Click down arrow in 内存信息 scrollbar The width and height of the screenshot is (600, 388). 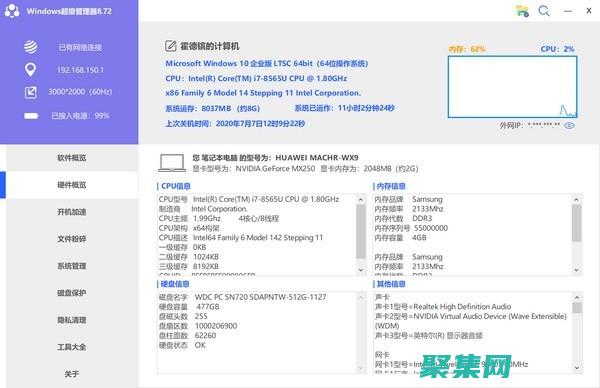577,270
